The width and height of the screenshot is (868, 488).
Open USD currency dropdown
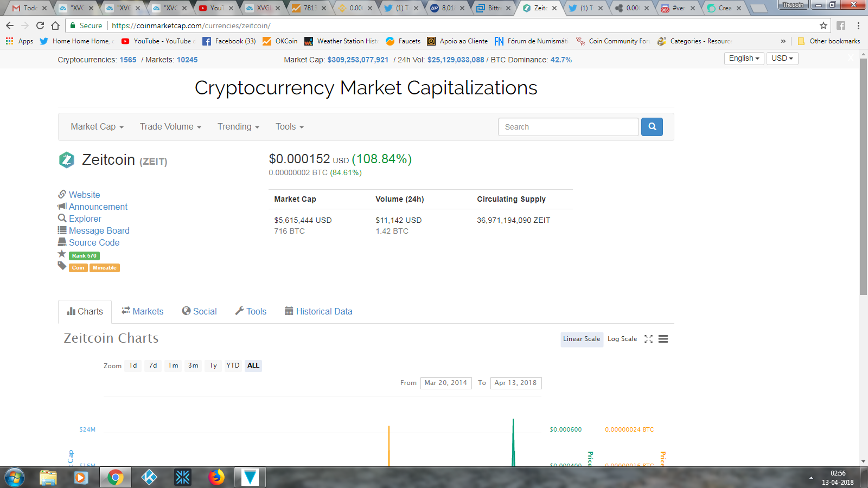pyautogui.click(x=782, y=59)
